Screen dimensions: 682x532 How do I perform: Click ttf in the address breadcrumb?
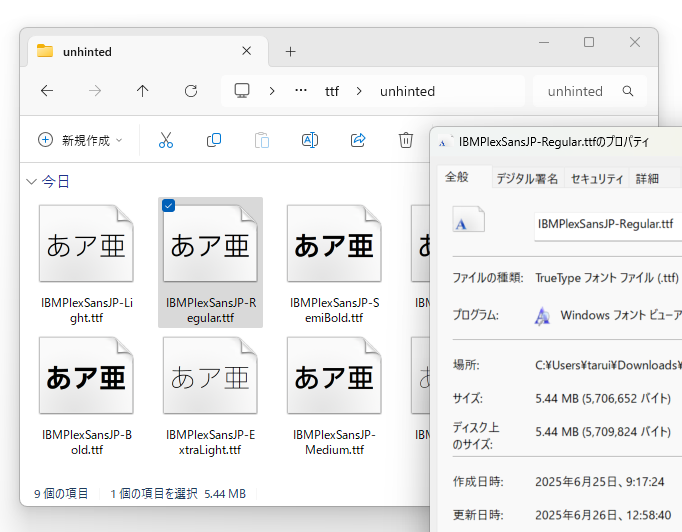332,91
